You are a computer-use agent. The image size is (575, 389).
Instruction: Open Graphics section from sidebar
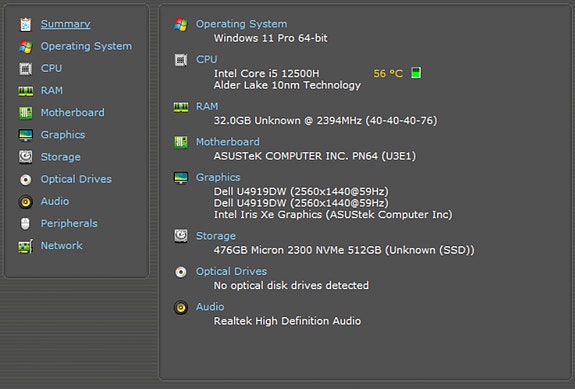click(x=63, y=135)
